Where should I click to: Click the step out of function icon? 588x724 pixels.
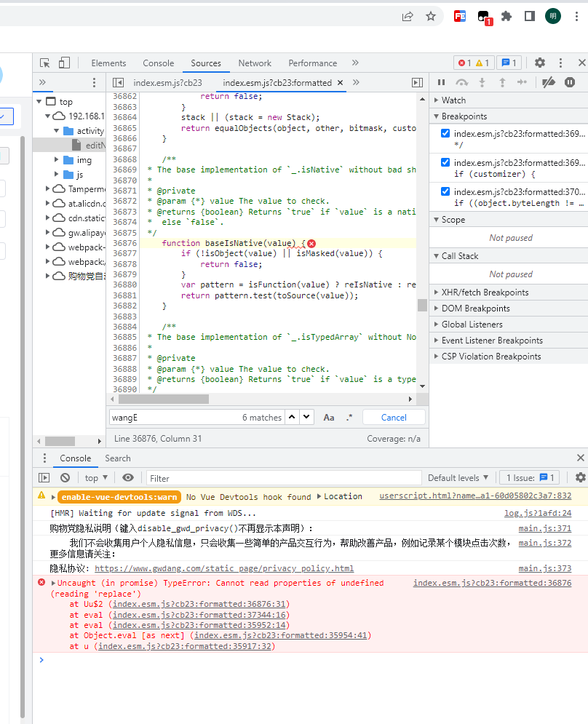[502, 82]
